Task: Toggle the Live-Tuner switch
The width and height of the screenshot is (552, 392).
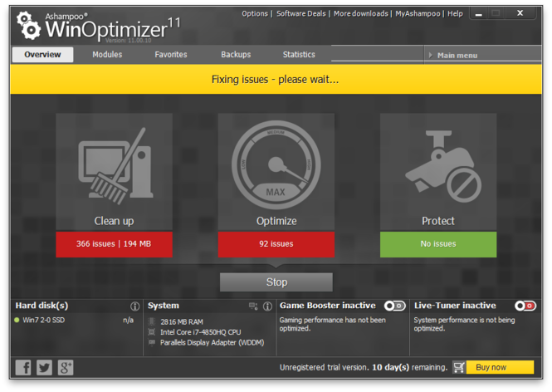Action: (525, 306)
